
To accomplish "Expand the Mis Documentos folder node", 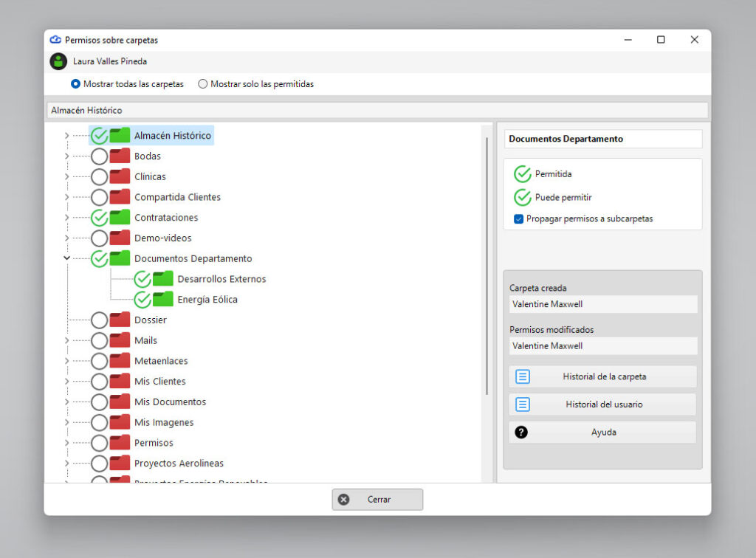I will pyautogui.click(x=66, y=402).
